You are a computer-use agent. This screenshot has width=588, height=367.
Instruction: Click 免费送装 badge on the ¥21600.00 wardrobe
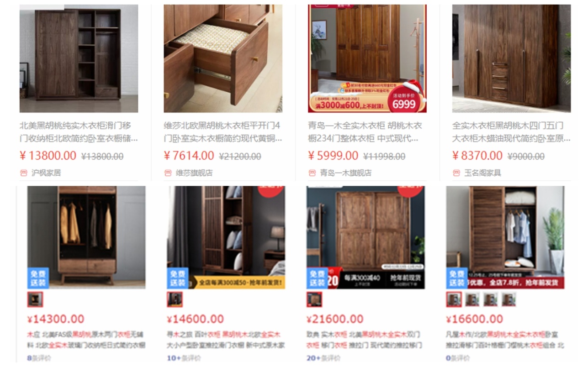coord(317,278)
